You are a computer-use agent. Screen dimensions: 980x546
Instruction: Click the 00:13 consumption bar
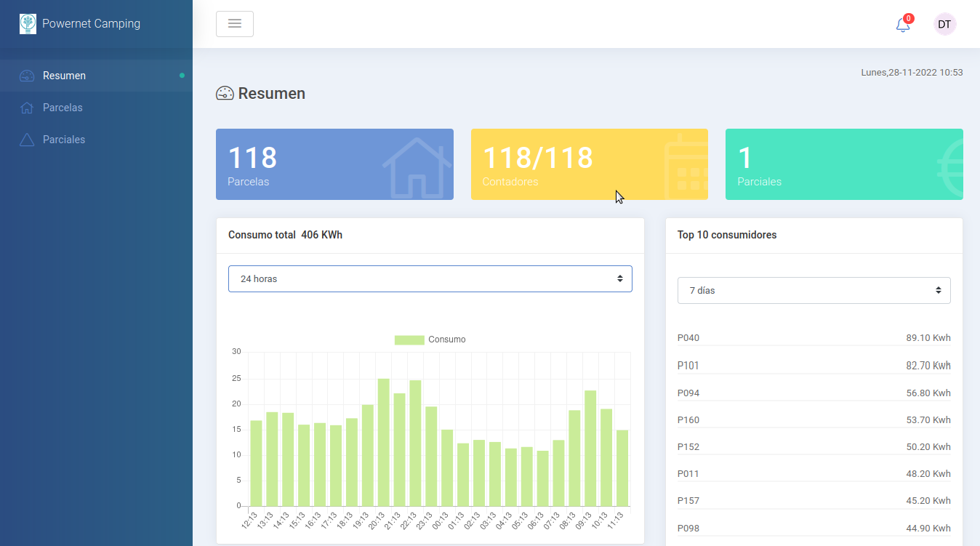[447, 467]
